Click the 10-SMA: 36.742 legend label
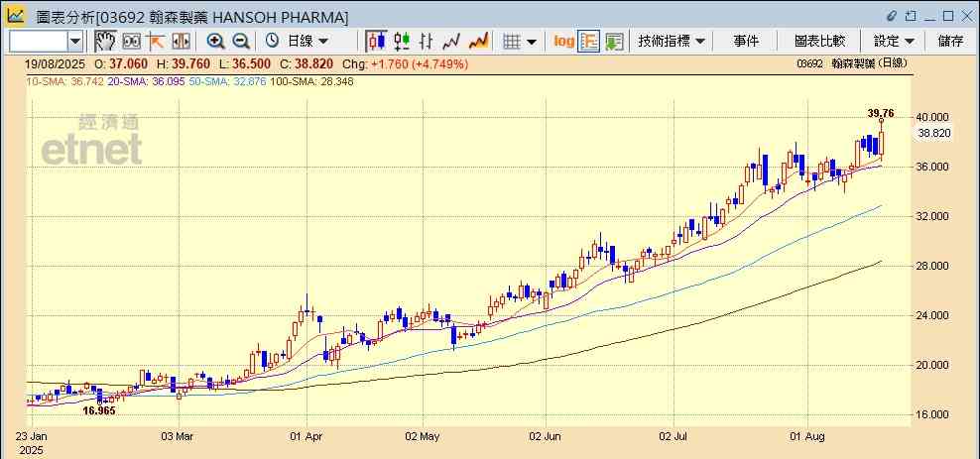Screen dimensions: 980x459 pyautogui.click(x=64, y=82)
